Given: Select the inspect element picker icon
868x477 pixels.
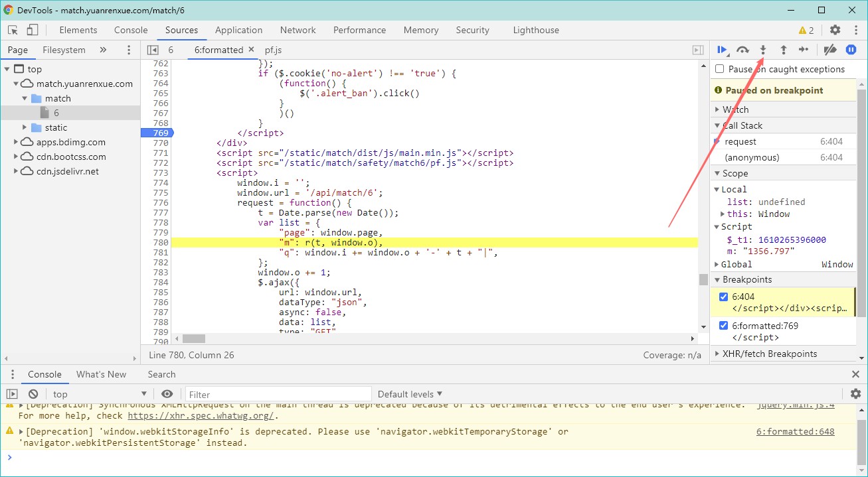Looking at the screenshot, I should (13, 30).
